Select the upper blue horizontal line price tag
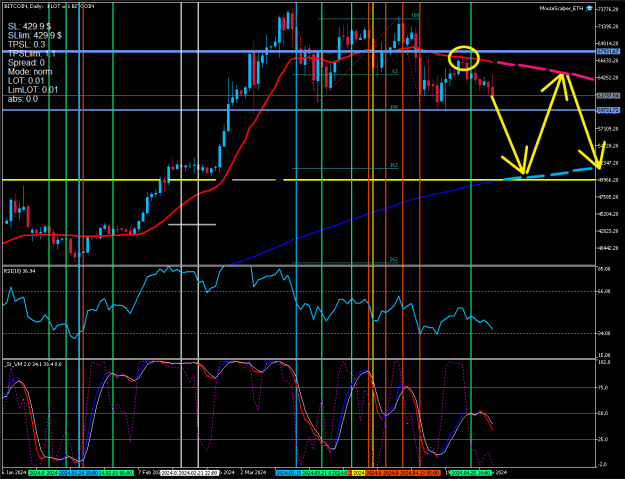The height and width of the screenshot is (479, 625). 608,52
